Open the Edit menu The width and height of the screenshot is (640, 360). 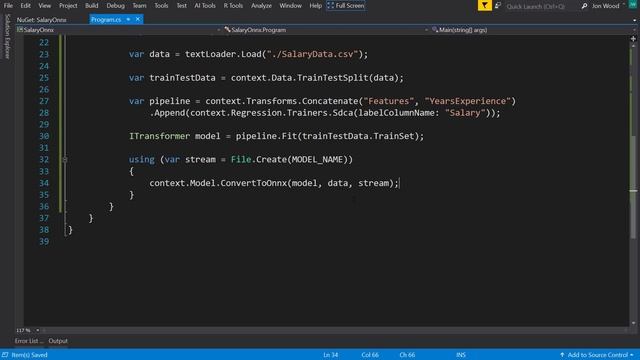click(25, 6)
